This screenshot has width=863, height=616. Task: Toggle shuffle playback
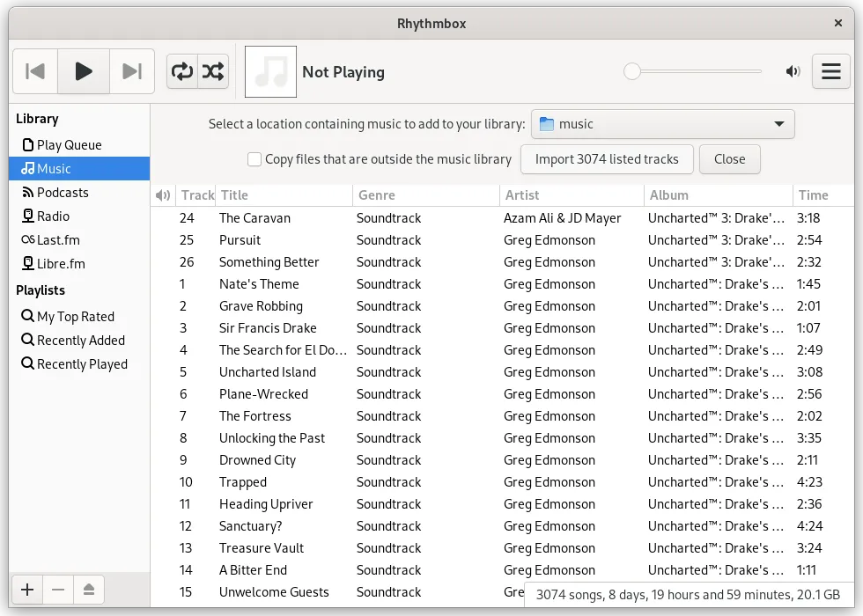point(213,71)
